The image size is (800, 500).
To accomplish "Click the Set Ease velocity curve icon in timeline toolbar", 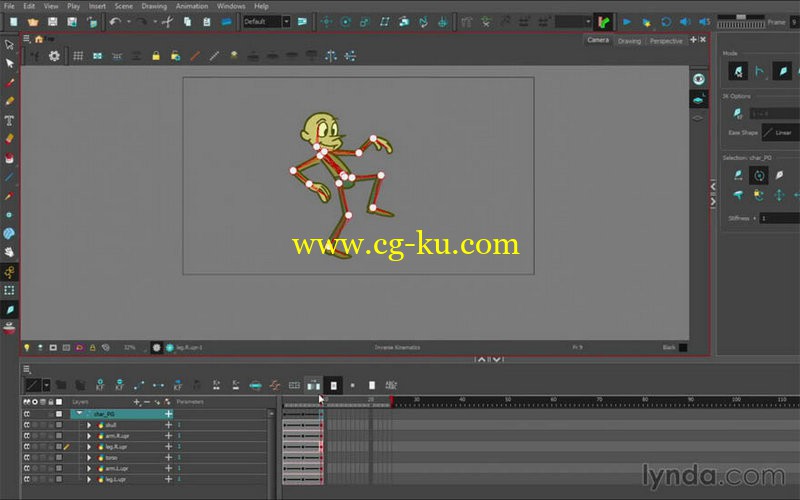I will click(275, 385).
